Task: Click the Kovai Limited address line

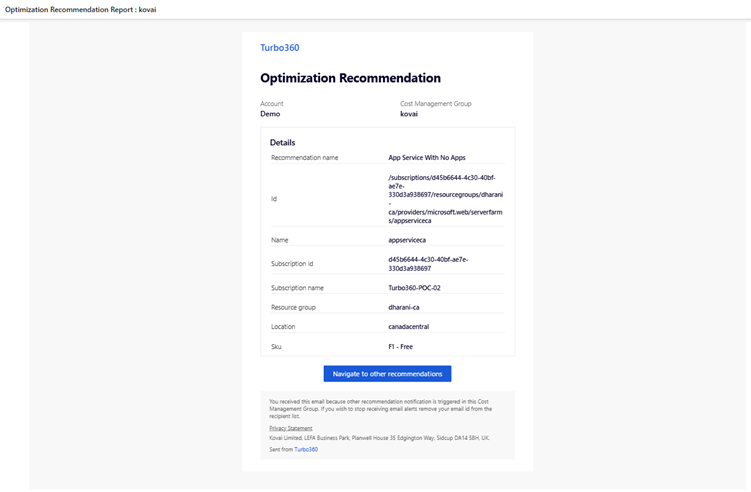Action: pos(379,438)
